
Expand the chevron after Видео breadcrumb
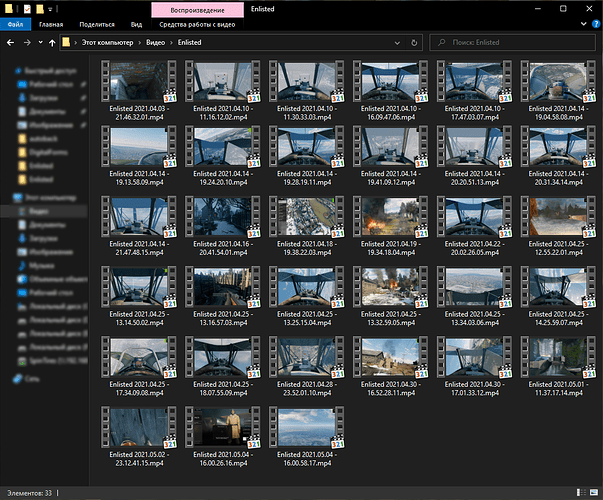[171, 43]
